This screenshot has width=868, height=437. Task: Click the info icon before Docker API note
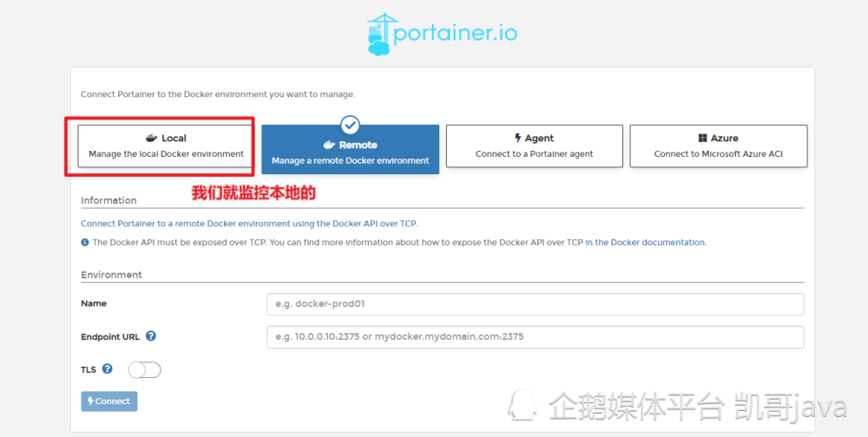85,242
